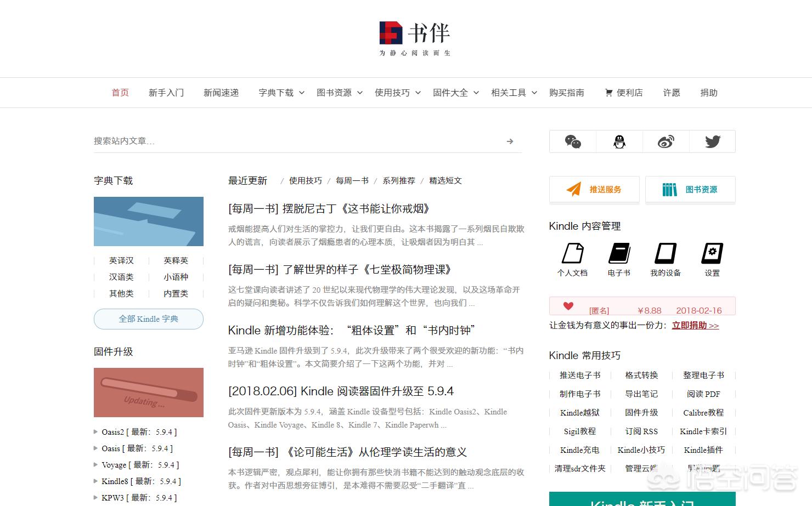Open 新手入门 nav item
812x506 pixels.
tap(166, 93)
